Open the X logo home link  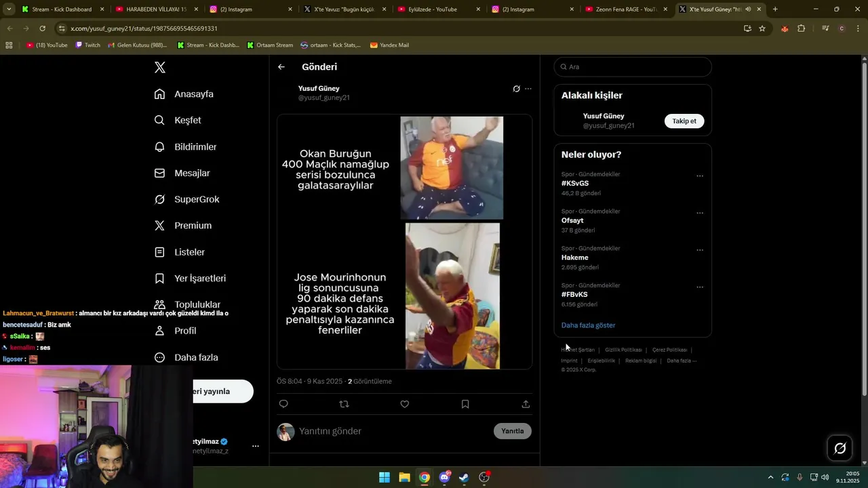(160, 67)
